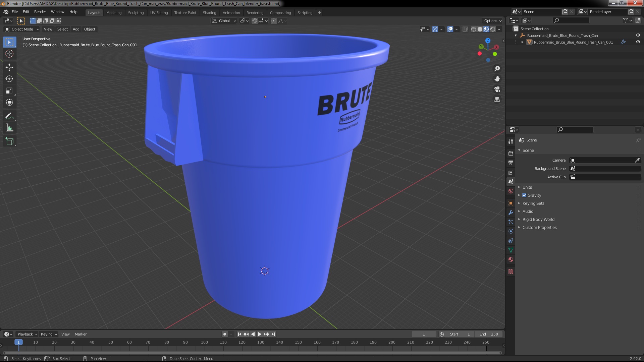Click the End frame 250 field
This screenshot has width=644, height=362.
pyautogui.click(x=488, y=334)
